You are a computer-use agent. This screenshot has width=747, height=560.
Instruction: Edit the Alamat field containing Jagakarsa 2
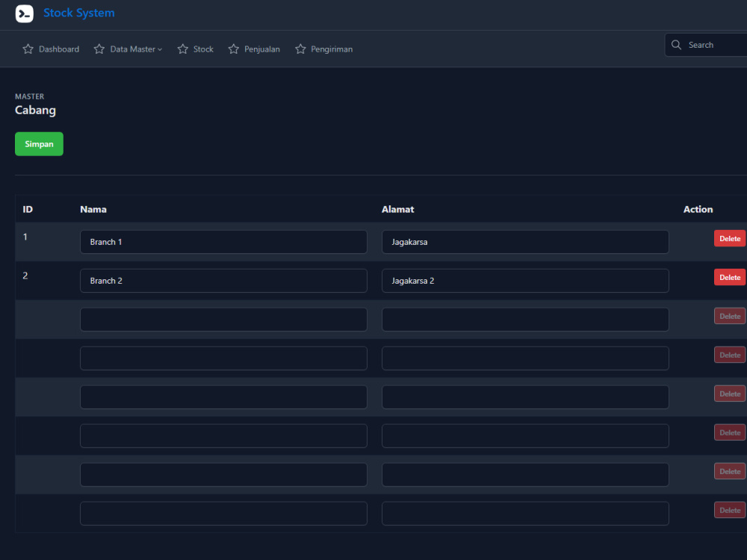(x=525, y=281)
